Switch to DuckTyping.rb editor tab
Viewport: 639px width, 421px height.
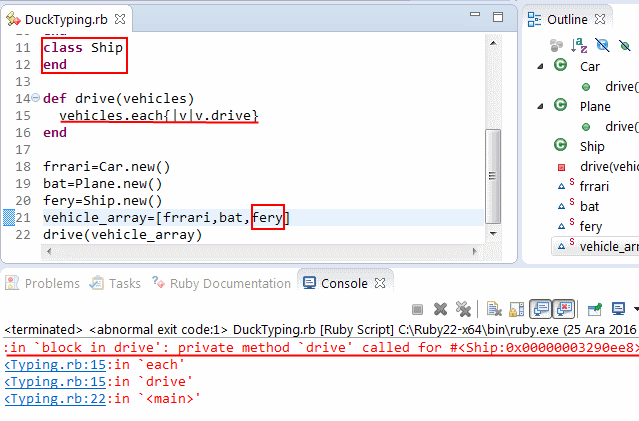pyautogui.click(x=66, y=19)
